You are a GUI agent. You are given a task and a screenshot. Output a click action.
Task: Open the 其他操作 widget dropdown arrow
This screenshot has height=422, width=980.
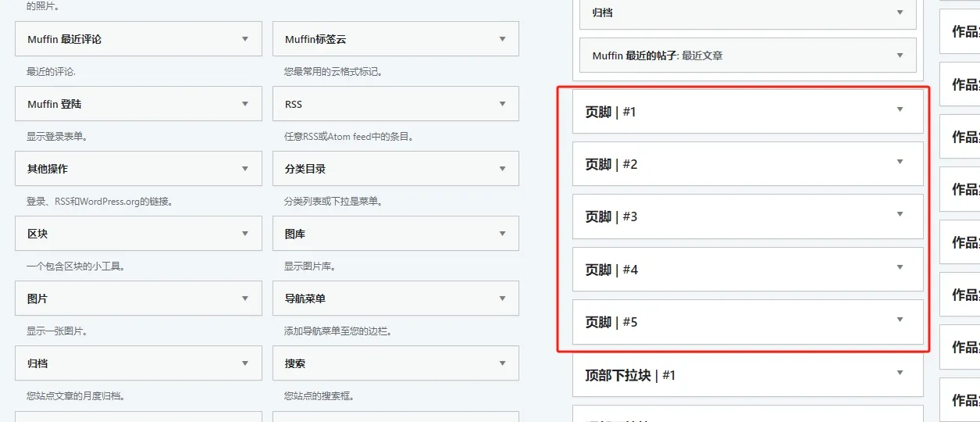245,168
